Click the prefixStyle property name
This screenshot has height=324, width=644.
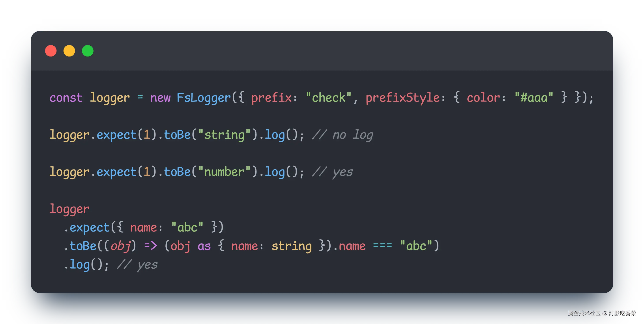tap(402, 98)
